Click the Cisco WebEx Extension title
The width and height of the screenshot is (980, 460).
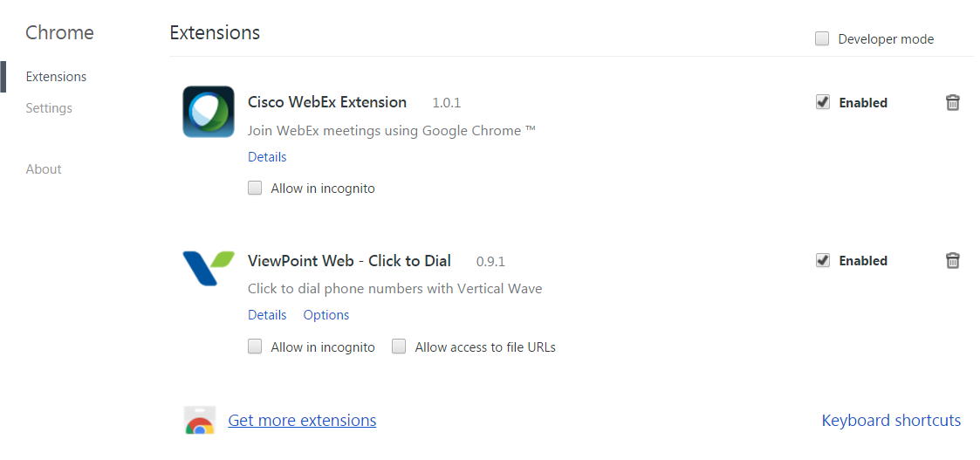(x=327, y=102)
